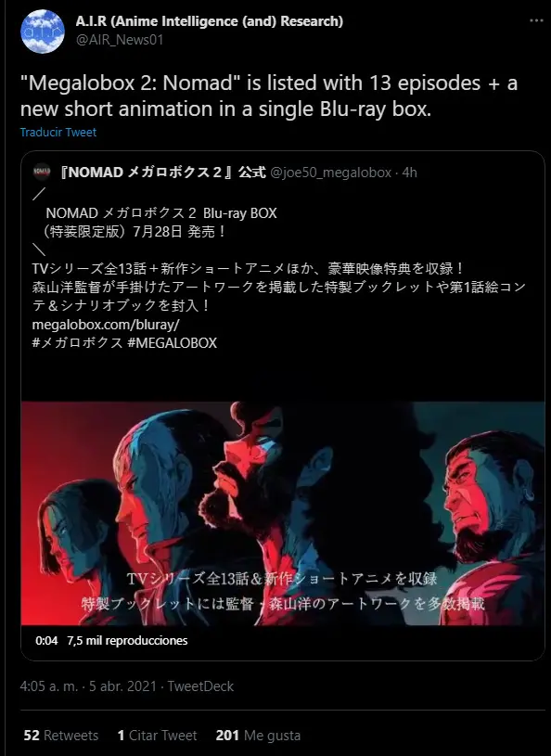Open the @joe50_megalobox handle
The image size is (551, 756).
pyautogui.click(x=331, y=173)
